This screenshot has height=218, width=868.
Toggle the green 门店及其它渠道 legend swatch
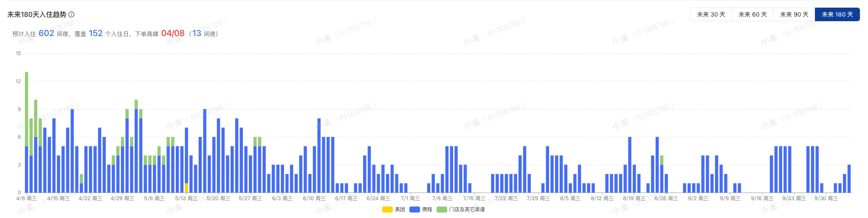pos(442,210)
